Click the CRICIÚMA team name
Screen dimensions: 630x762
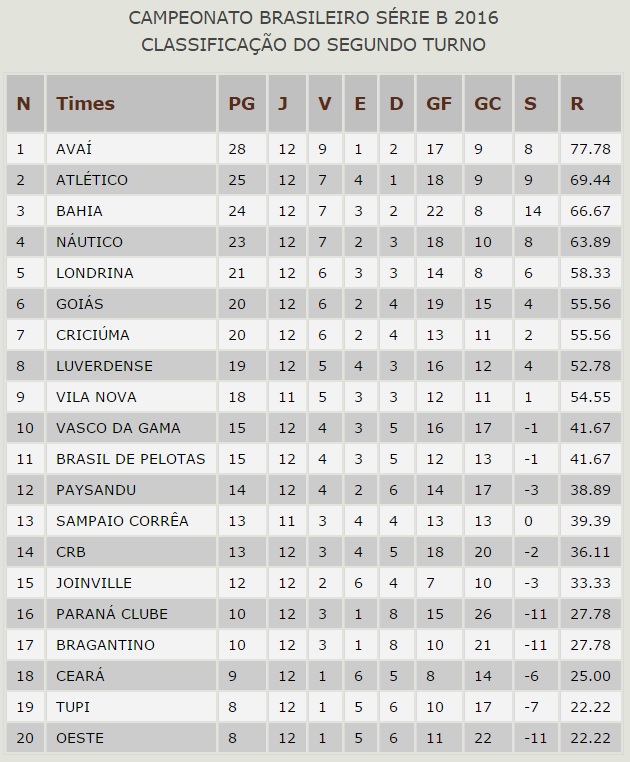pyautogui.click(x=95, y=335)
